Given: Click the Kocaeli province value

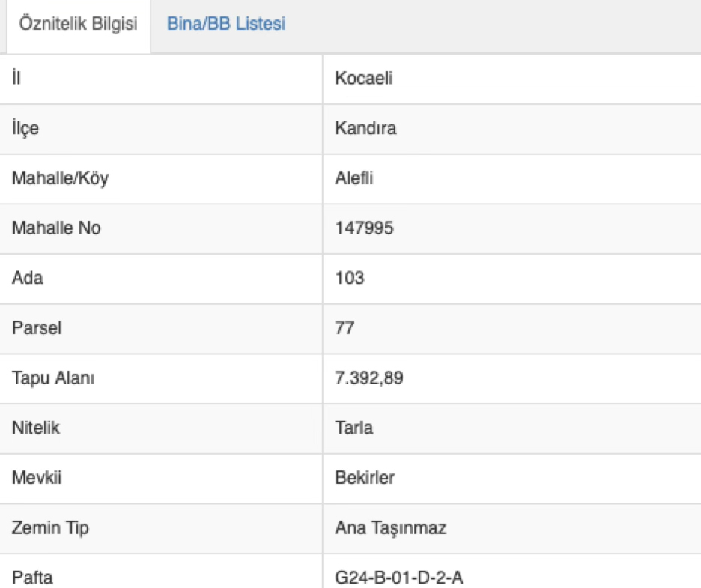Looking at the screenshot, I should tap(364, 79).
